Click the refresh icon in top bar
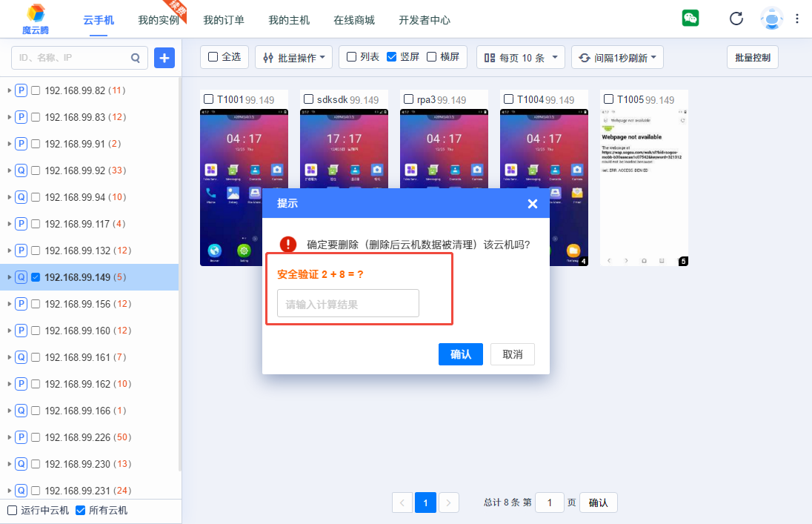 point(736,19)
